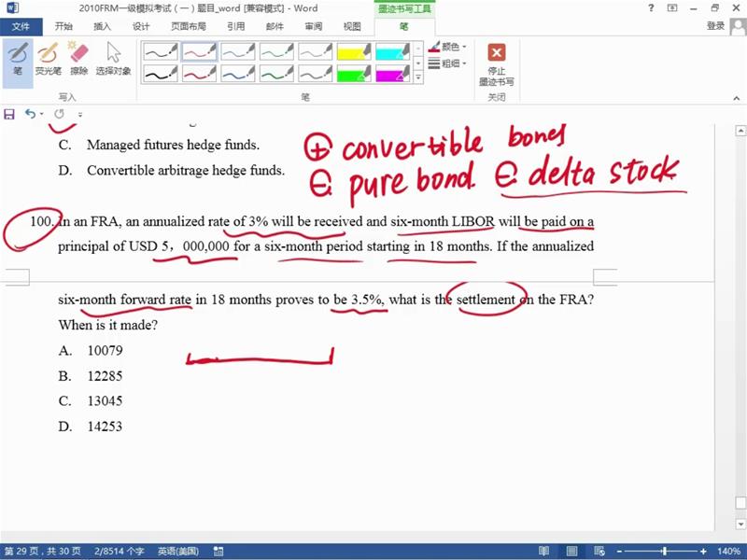Click the answer option "12285"

pyautogui.click(x=105, y=376)
